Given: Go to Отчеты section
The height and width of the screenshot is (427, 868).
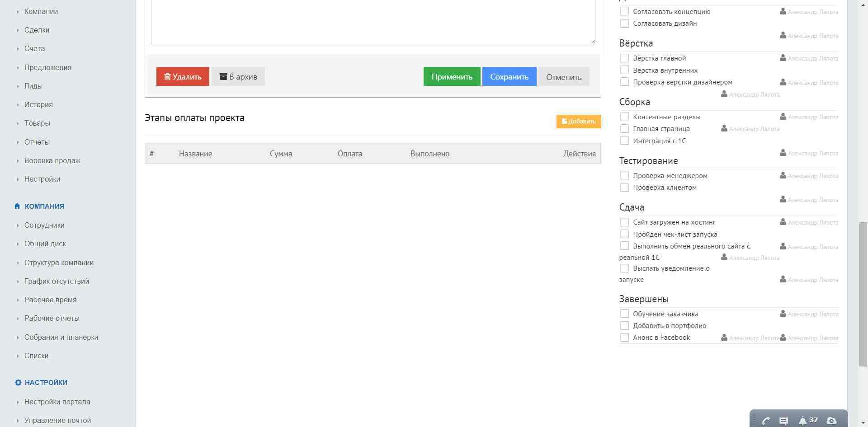Looking at the screenshot, I should 37,142.
